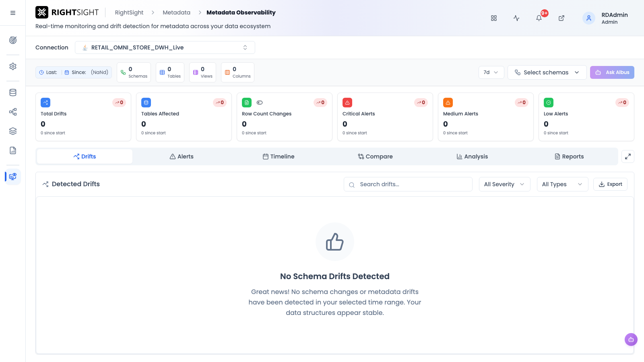Open the activity pulse icon
Screen dimensions: 644x362
(516, 18)
